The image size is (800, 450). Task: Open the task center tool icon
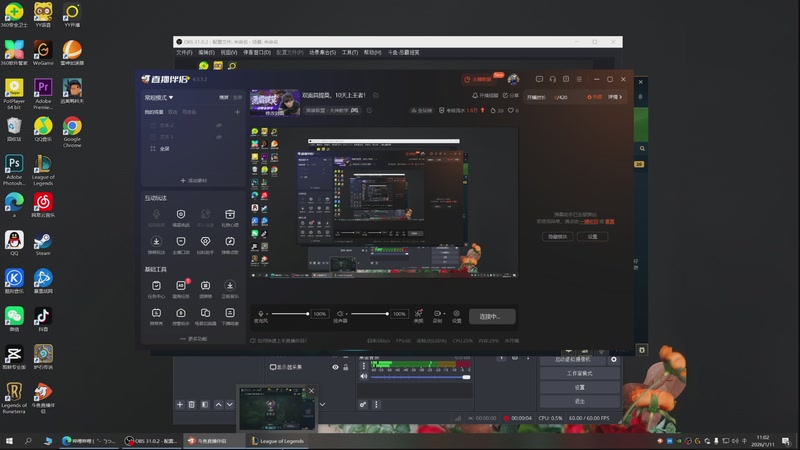(156, 286)
